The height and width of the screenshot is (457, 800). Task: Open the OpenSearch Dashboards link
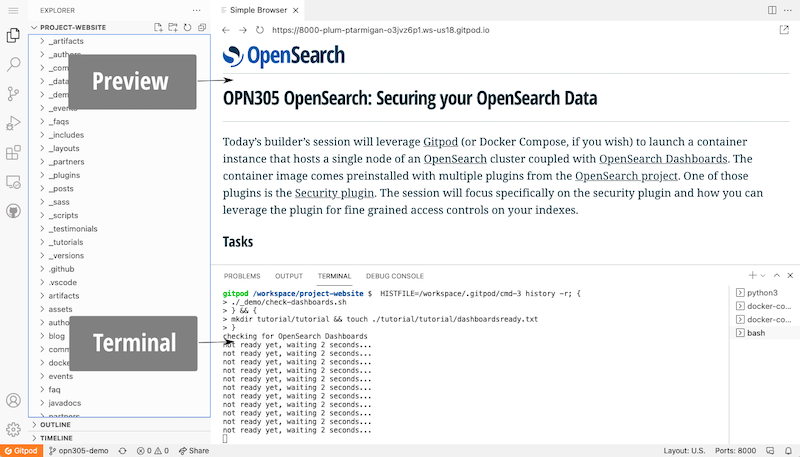point(663,159)
